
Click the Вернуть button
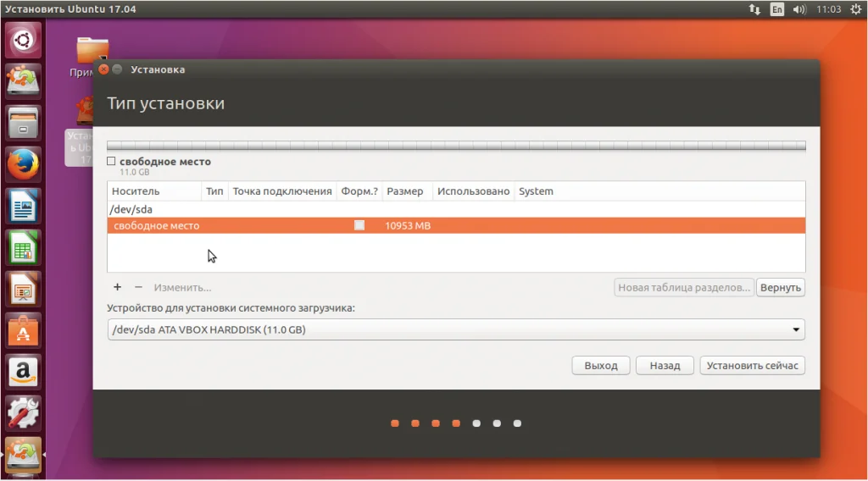(781, 287)
